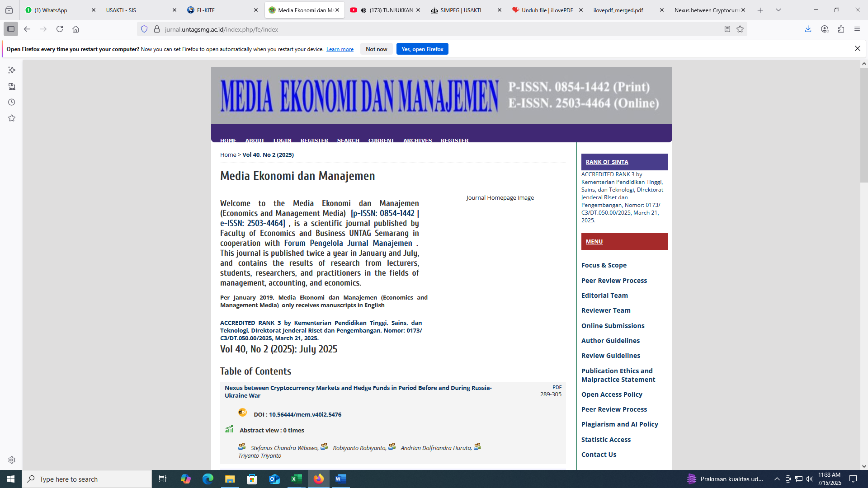Open Firefox View icon in tab bar
This screenshot has height=488, width=868.
pyautogui.click(x=9, y=10)
